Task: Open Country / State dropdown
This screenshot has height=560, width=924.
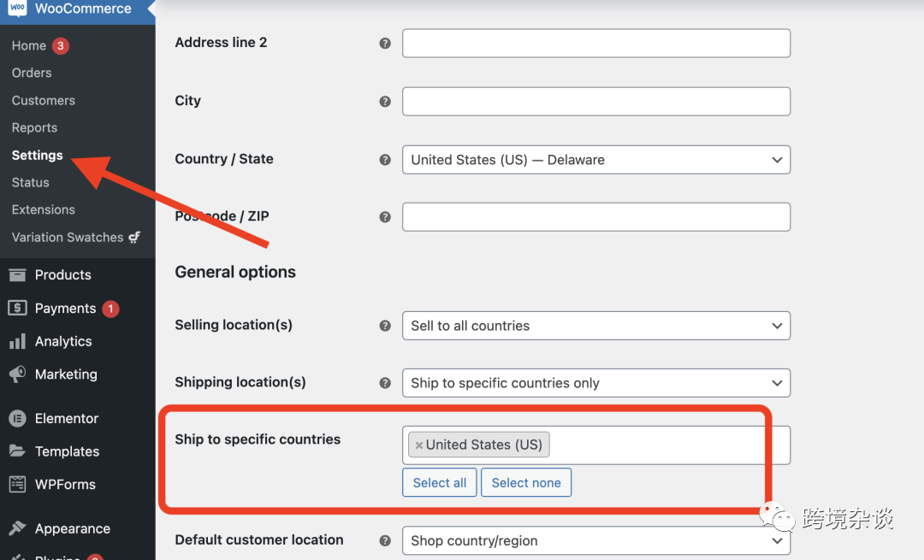Action: tap(595, 160)
